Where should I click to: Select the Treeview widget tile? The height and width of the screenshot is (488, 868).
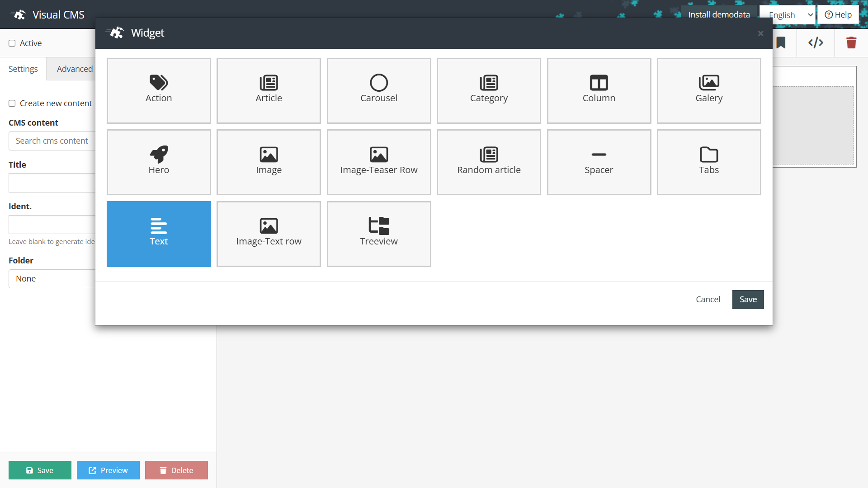pyautogui.click(x=379, y=234)
